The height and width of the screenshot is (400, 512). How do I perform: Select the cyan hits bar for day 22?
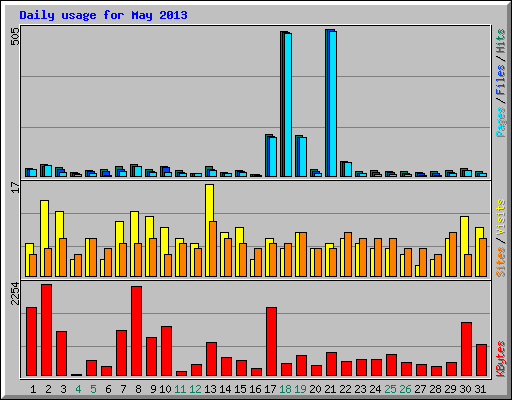point(348,169)
